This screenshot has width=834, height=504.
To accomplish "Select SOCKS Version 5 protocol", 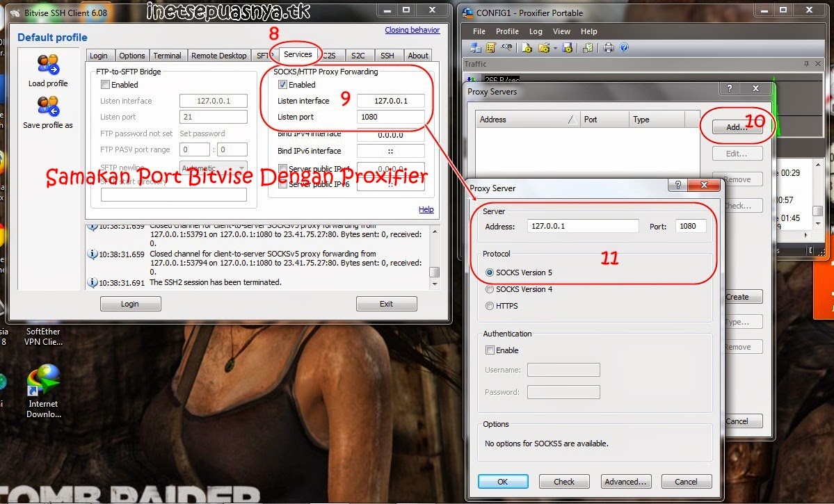I will click(x=489, y=273).
